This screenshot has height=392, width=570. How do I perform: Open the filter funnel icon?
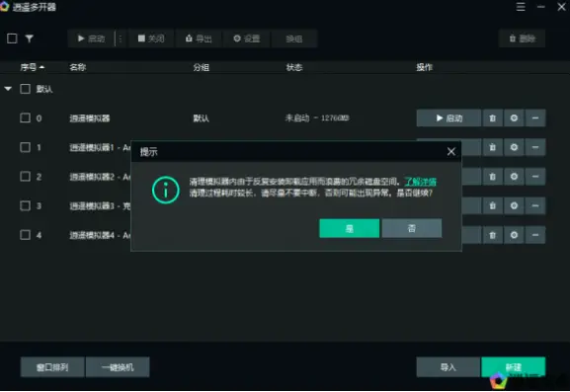point(29,39)
